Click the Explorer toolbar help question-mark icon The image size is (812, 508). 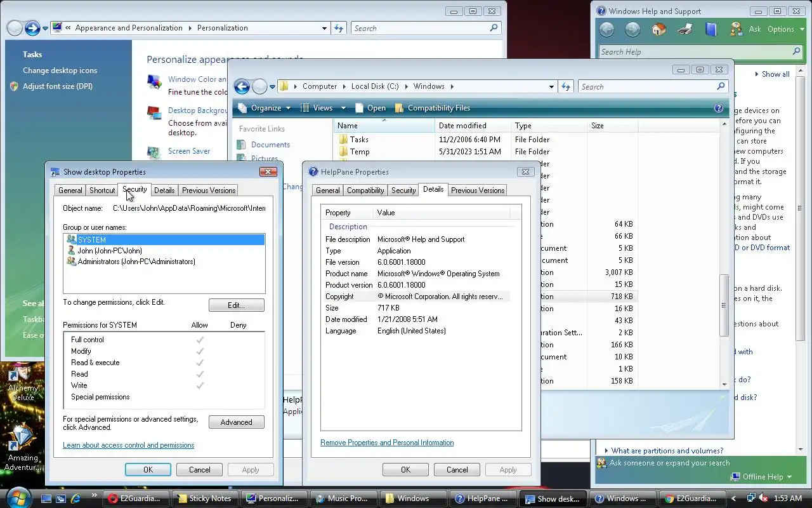(719, 108)
